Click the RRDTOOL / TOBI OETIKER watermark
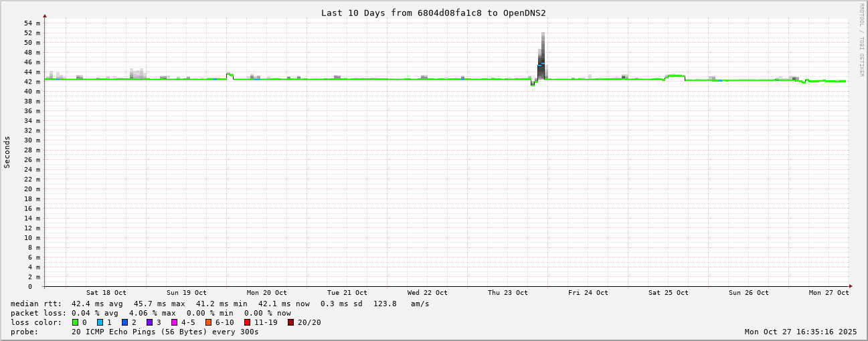The width and height of the screenshot is (868, 341). tap(861, 39)
